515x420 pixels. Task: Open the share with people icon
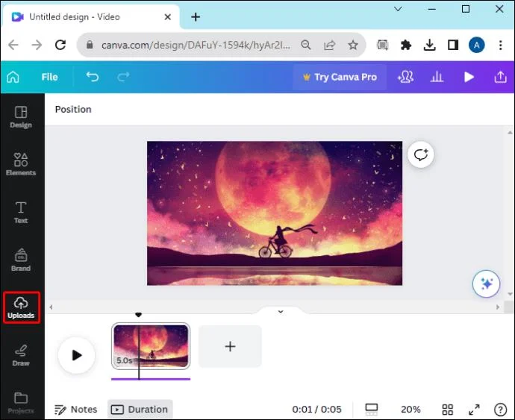(x=405, y=77)
